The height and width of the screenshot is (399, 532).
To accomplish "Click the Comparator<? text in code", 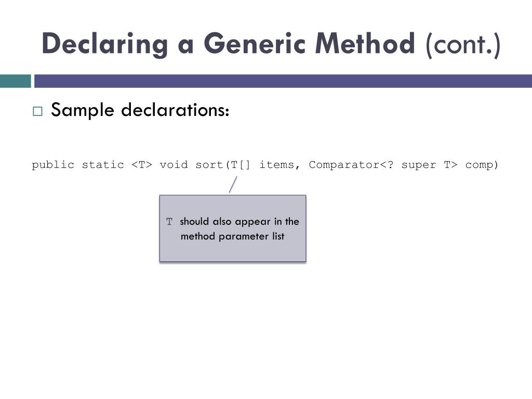I will point(351,165).
